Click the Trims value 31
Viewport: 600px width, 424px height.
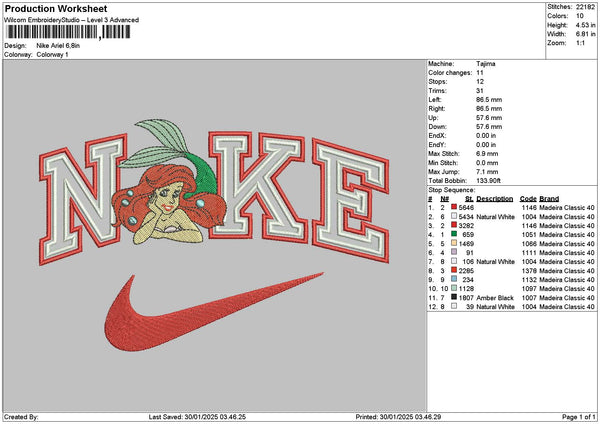pos(480,91)
